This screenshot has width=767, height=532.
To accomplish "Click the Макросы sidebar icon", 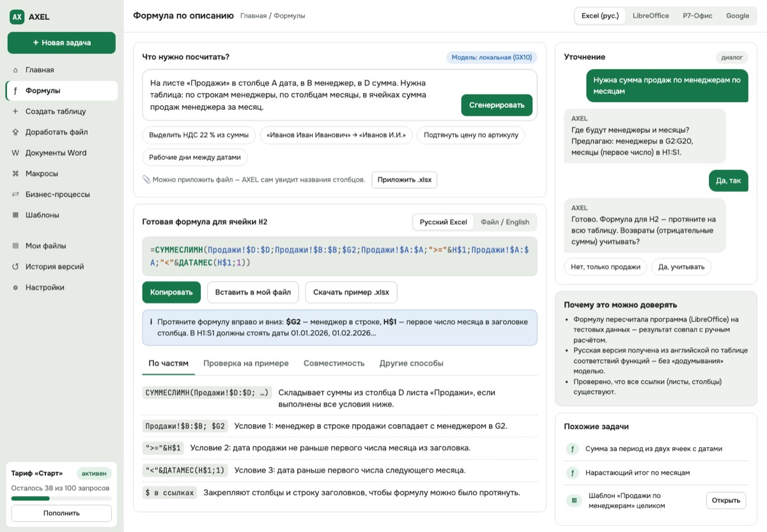I will 15,174.
